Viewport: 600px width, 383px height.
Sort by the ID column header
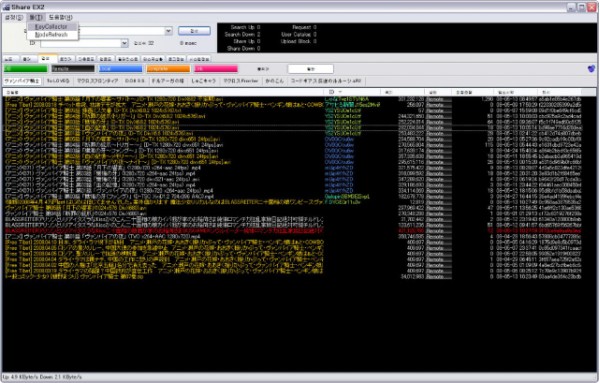(352, 92)
